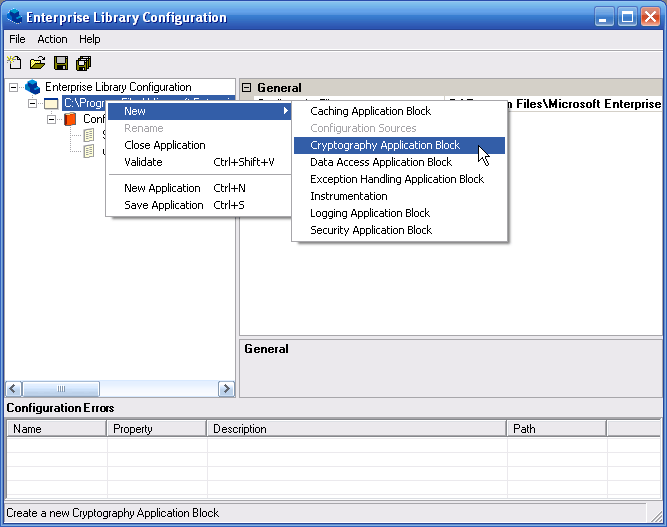The image size is (667, 527).
Task: Click the Description column header
Action: coord(356,429)
